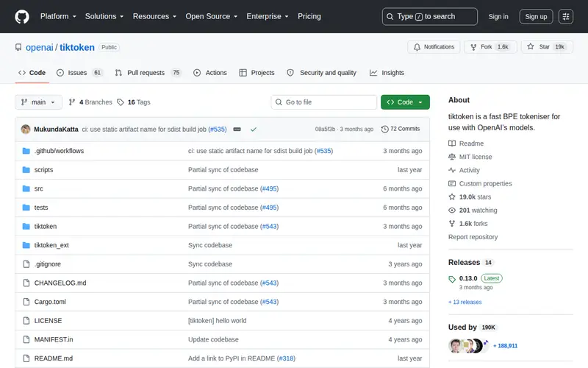
Task: Click the Notifications bell button
Action: [434, 47]
